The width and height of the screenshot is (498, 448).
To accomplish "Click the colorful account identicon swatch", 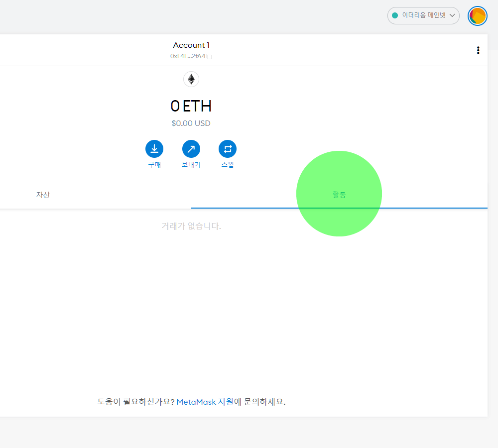I will click(x=477, y=15).
